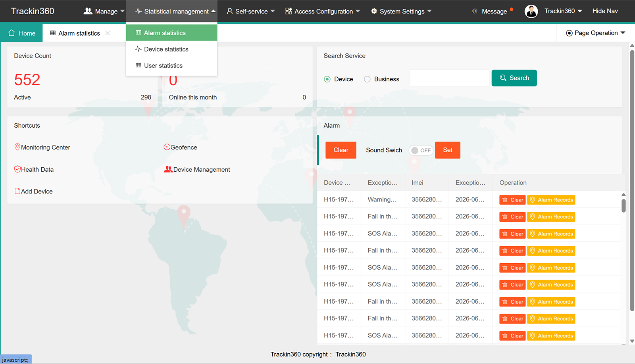Click the Monitoring Center pin icon
635x364 pixels.
tap(17, 147)
